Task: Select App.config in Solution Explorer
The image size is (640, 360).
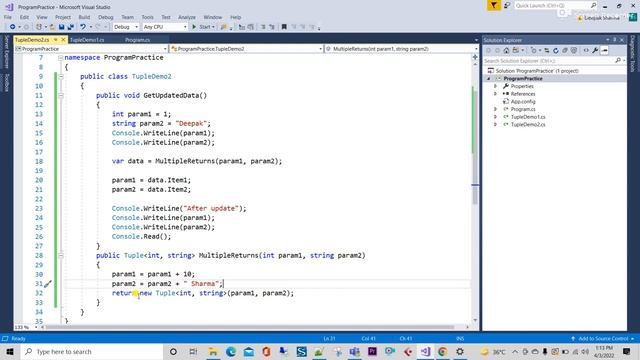Action: click(523, 102)
